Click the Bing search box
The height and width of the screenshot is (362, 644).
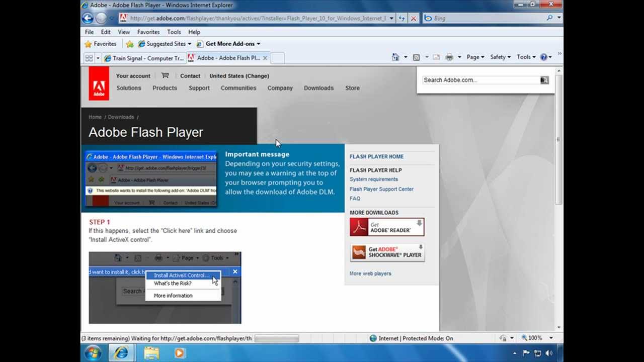pos(484,18)
